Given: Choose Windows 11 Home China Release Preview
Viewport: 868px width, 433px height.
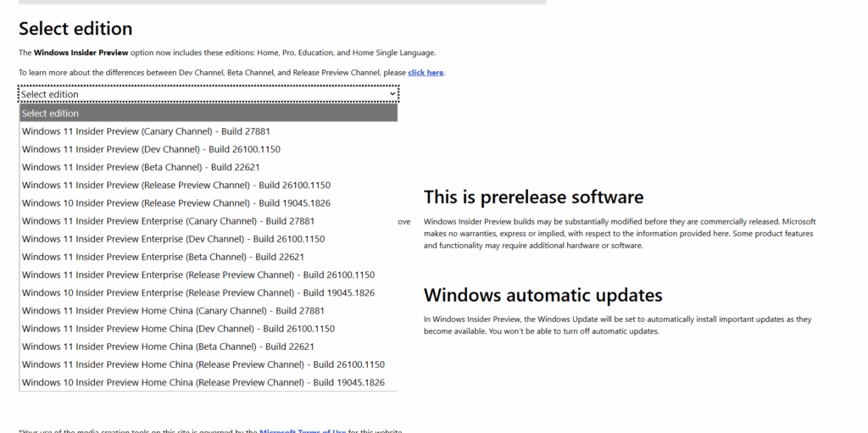Looking at the screenshot, I should click(x=203, y=364).
